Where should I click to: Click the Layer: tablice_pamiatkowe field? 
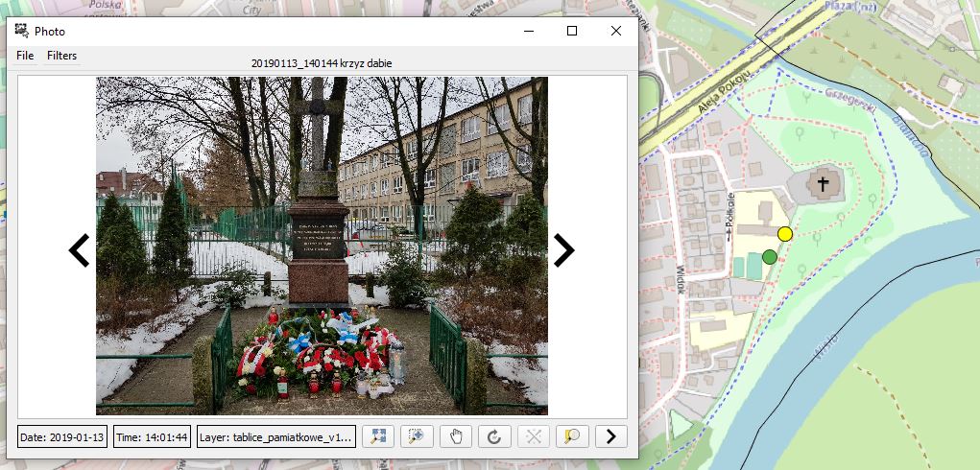(x=275, y=437)
